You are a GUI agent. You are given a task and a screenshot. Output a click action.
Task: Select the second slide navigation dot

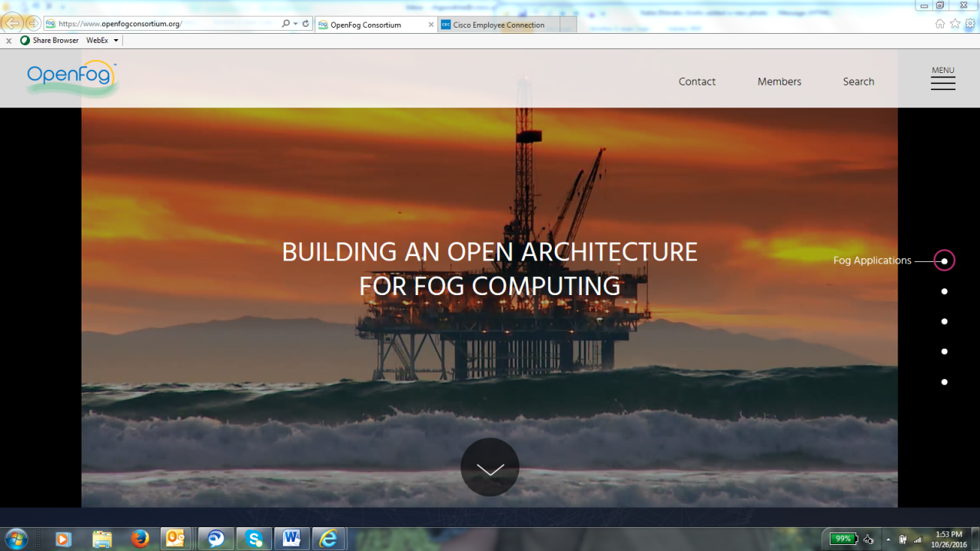pos(944,291)
